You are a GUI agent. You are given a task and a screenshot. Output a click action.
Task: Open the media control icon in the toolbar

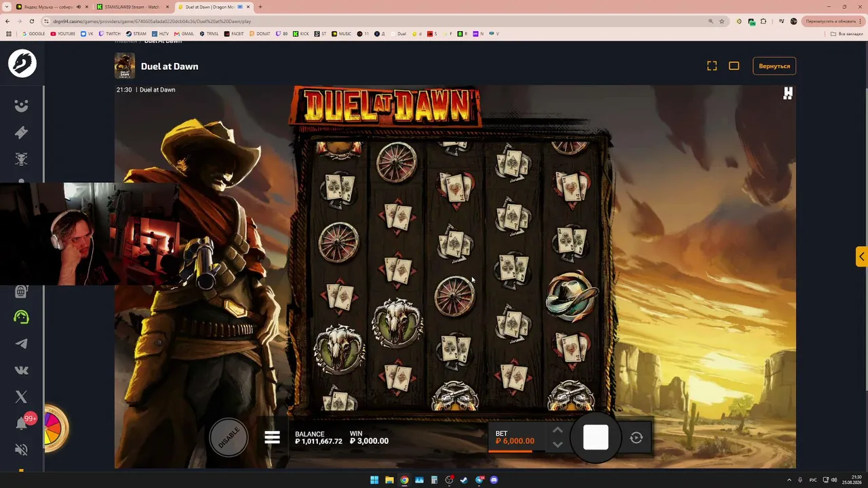point(782,21)
